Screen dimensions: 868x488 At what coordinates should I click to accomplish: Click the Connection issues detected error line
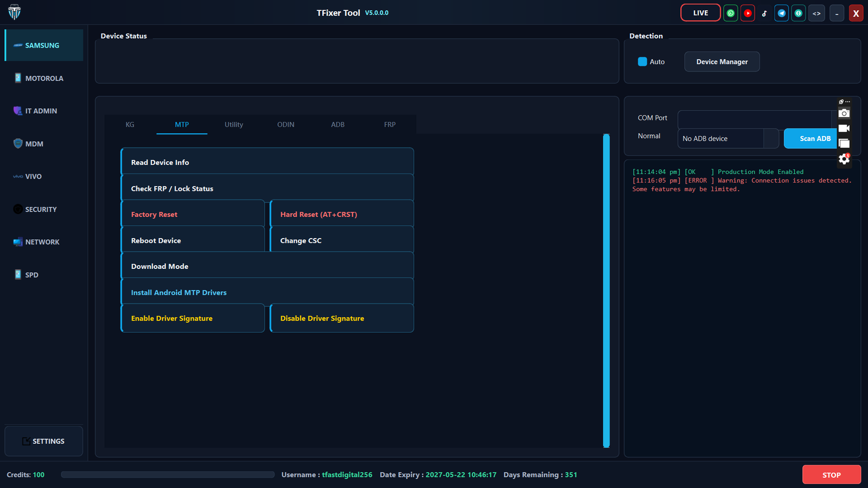tap(742, 185)
